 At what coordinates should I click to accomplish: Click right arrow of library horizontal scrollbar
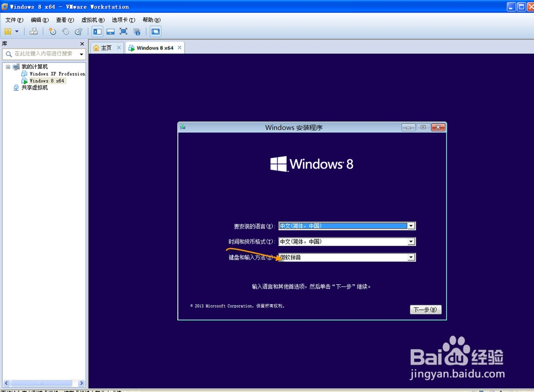81,383
